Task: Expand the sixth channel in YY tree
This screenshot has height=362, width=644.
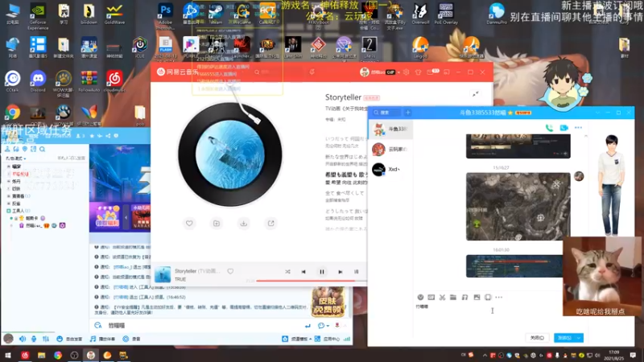Action: tap(9, 204)
